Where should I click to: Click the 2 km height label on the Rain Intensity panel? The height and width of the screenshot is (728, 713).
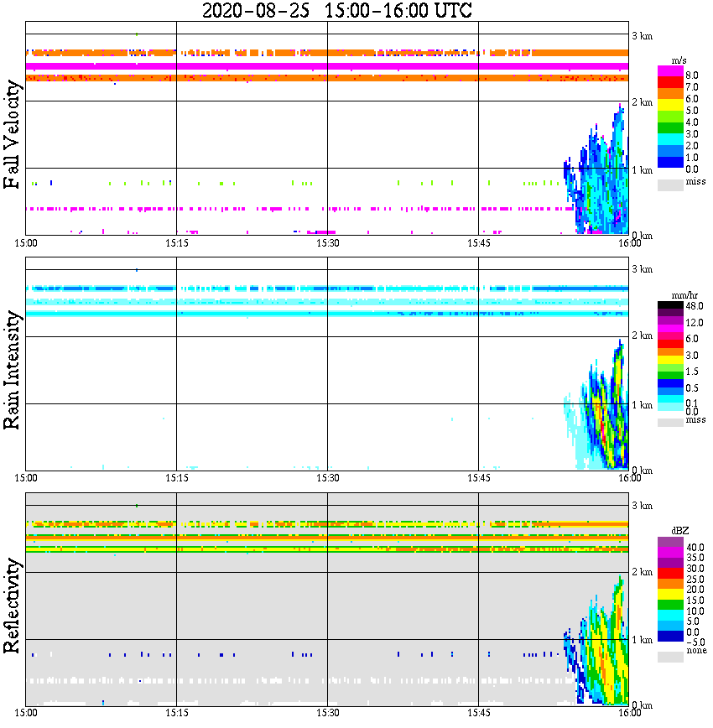pyautogui.click(x=643, y=335)
